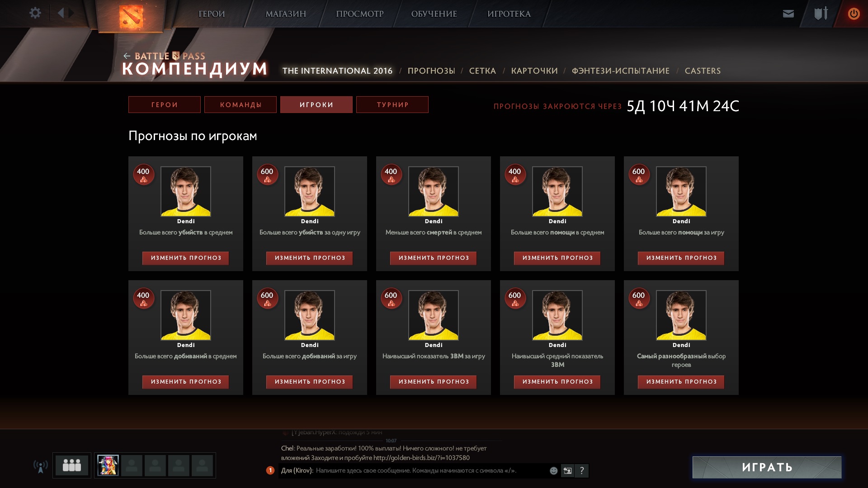Click the red power quit icon

tap(854, 14)
